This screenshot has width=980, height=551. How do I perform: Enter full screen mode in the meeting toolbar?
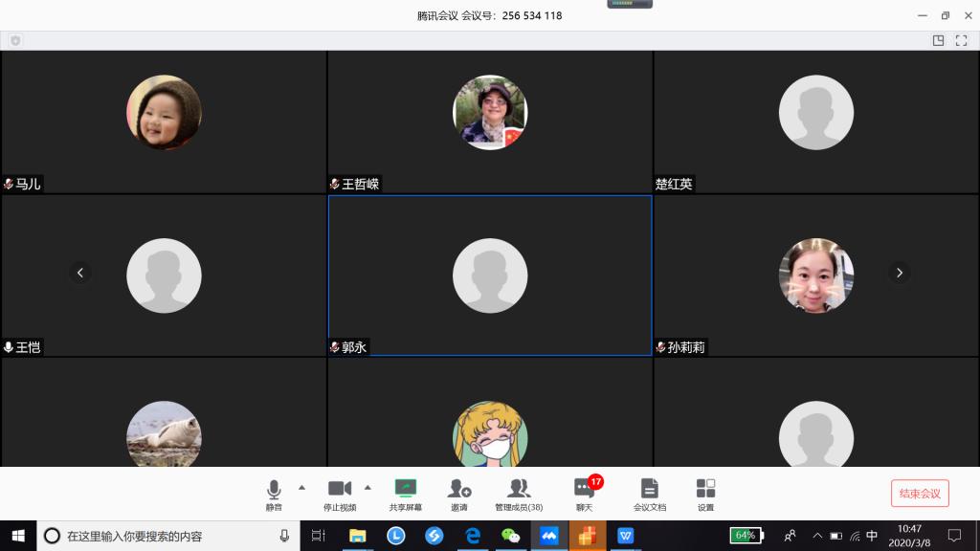click(962, 40)
